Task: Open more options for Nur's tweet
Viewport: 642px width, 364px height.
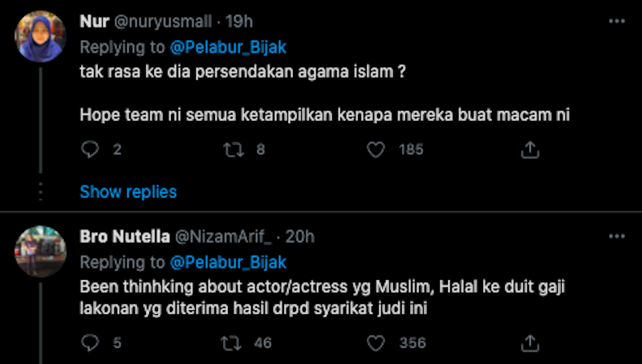Action: coord(616,22)
